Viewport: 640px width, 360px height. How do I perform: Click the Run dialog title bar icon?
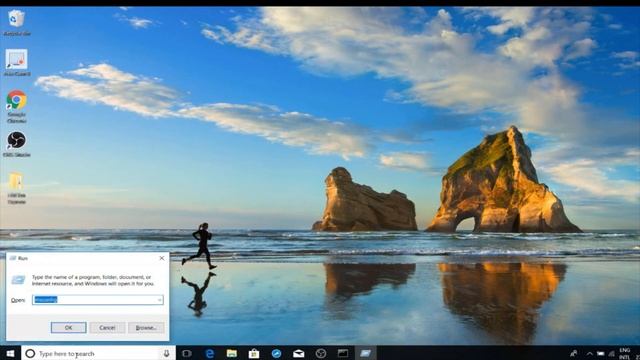click(x=13, y=258)
